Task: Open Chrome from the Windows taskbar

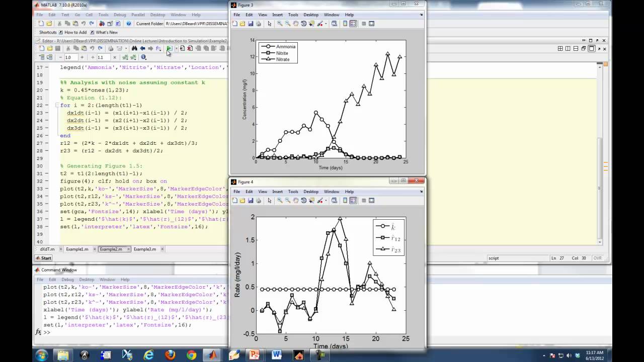Action: [192, 355]
